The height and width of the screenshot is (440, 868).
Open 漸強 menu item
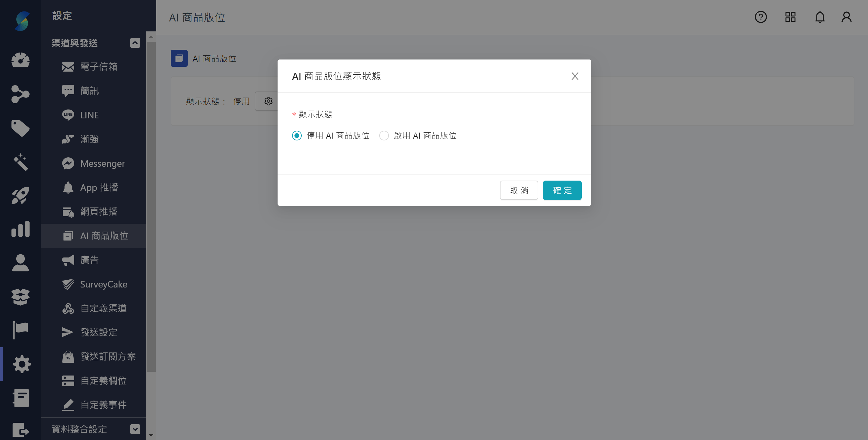[94, 139]
